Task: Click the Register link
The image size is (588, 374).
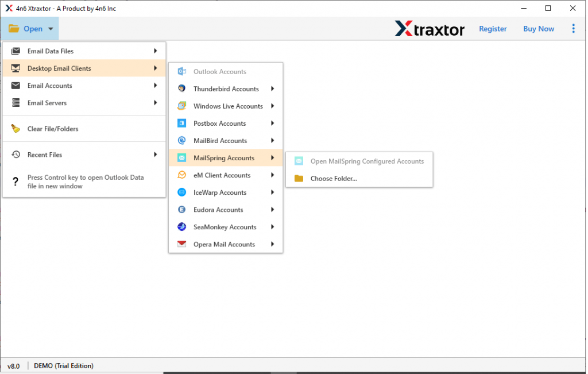Action: pyautogui.click(x=492, y=28)
